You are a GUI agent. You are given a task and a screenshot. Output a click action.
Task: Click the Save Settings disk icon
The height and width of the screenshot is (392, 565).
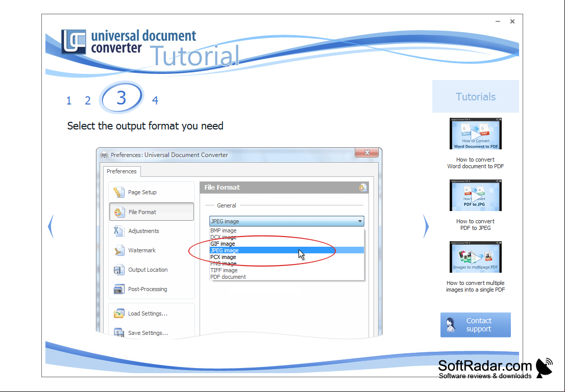pos(119,332)
